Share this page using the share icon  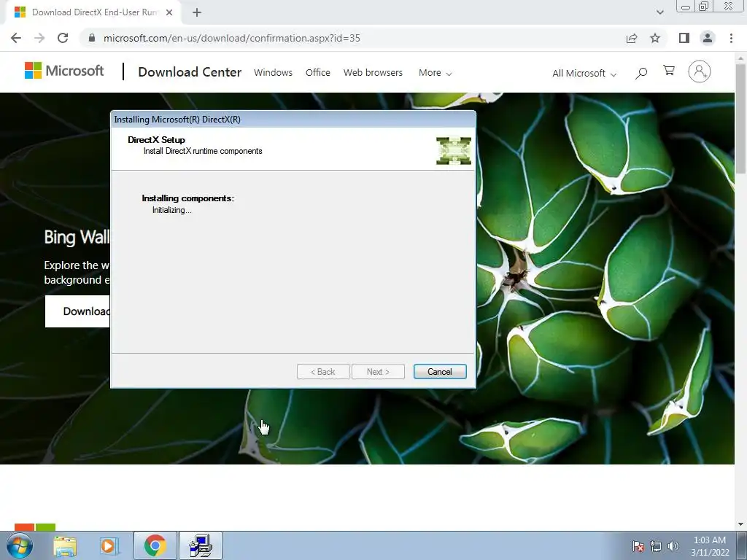[x=632, y=38]
